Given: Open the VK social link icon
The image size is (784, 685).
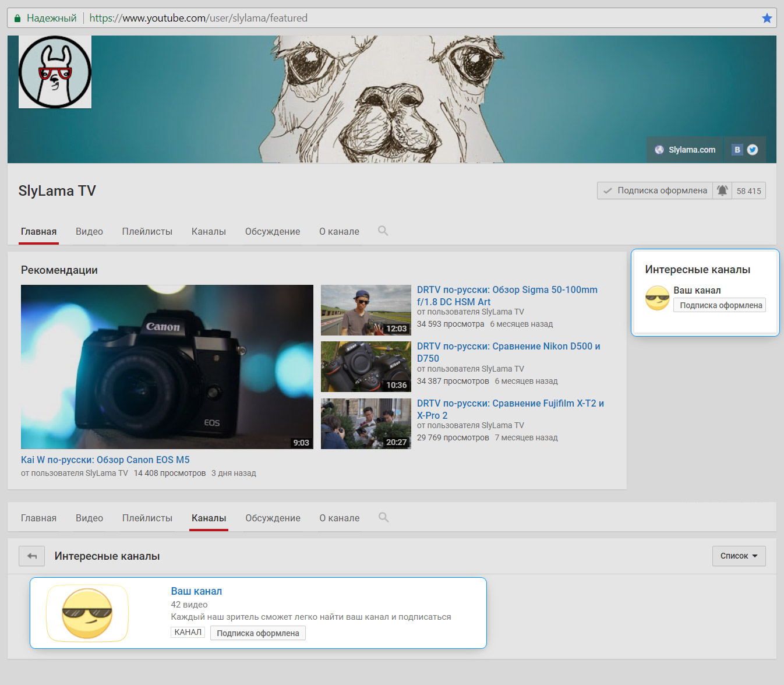Looking at the screenshot, I should [x=737, y=150].
